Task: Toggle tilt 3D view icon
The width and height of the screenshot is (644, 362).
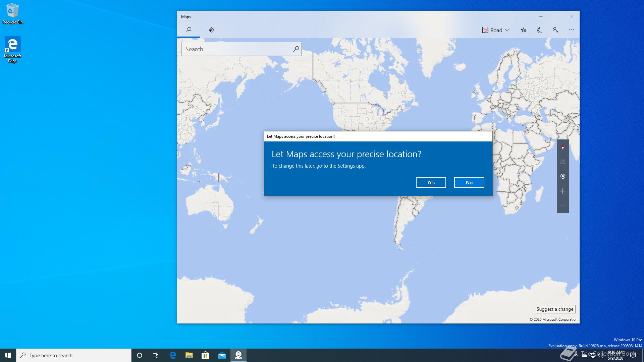Action: pos(563,162)
